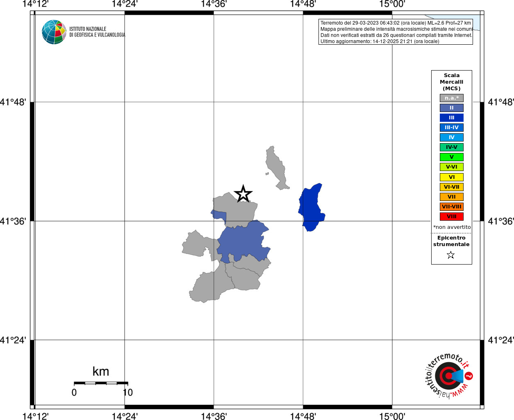
Task: Click the 'Mappa preliminare delle intensità' line
Action: tap(396, 29)
